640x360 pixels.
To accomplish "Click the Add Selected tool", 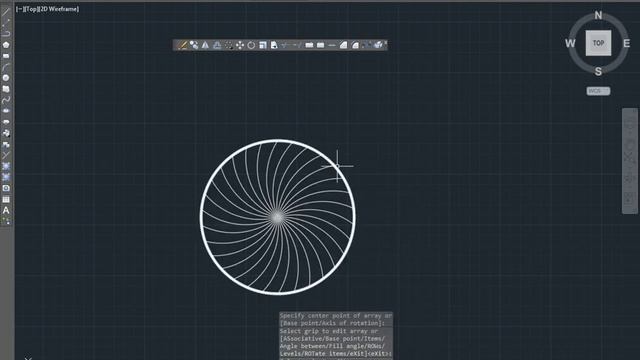I will (6, 221).
